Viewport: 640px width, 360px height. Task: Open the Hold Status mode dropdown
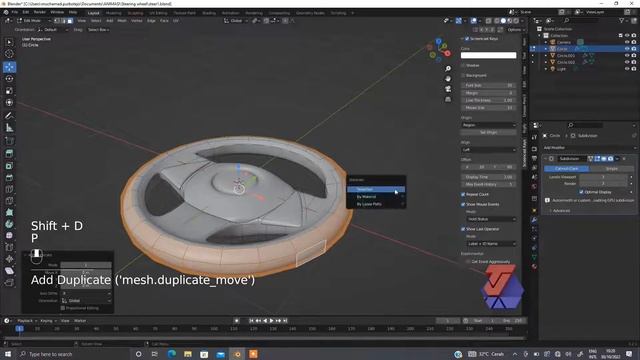(x=491, y=219)
